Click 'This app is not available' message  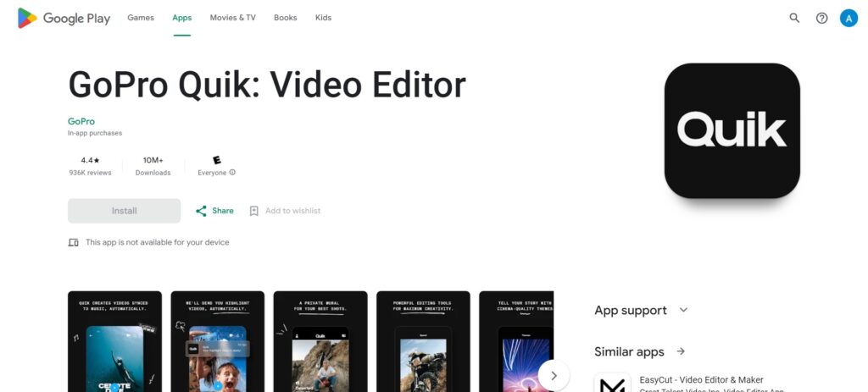click(157, 242)
